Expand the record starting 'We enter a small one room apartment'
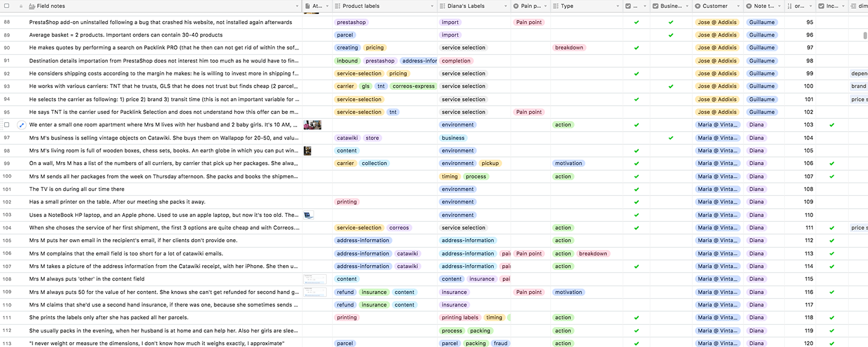 [21, 125]
